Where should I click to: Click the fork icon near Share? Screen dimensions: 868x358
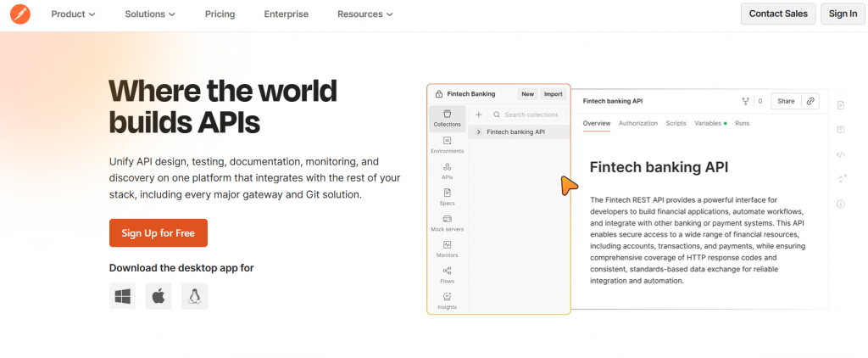[746, 101]
